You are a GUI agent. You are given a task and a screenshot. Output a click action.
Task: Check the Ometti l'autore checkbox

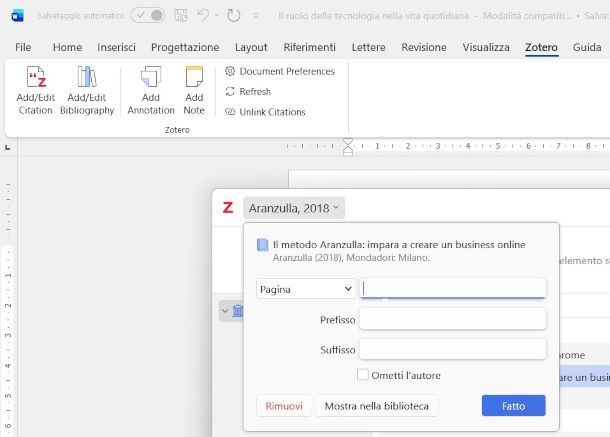363,375
